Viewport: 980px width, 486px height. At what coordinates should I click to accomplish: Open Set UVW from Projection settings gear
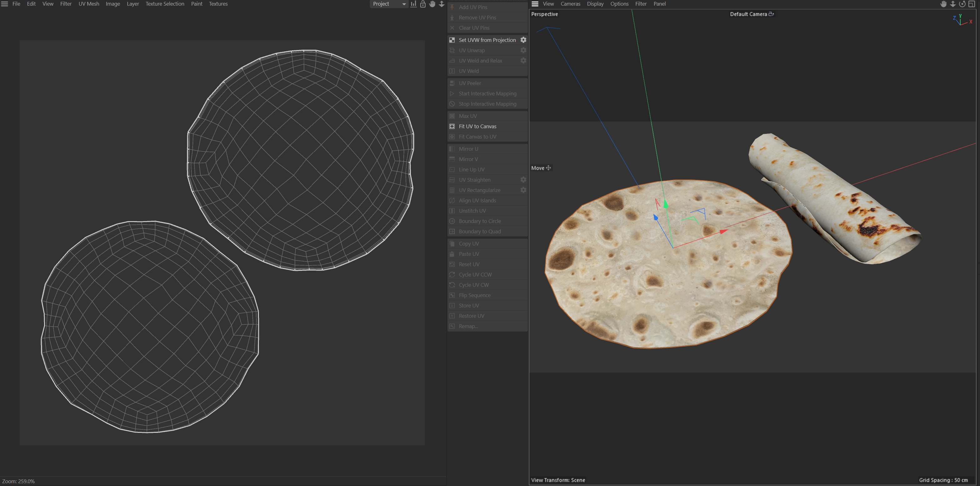pos(523,40)
